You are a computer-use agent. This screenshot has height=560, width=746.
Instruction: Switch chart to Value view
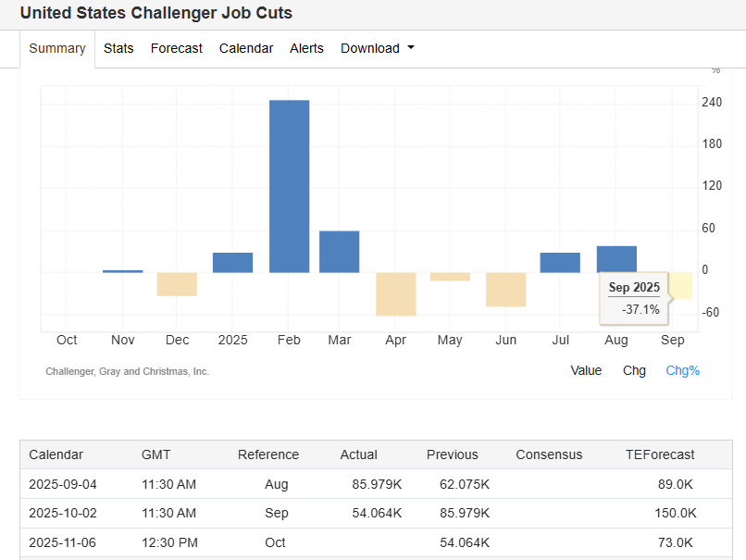coord(586,370)
